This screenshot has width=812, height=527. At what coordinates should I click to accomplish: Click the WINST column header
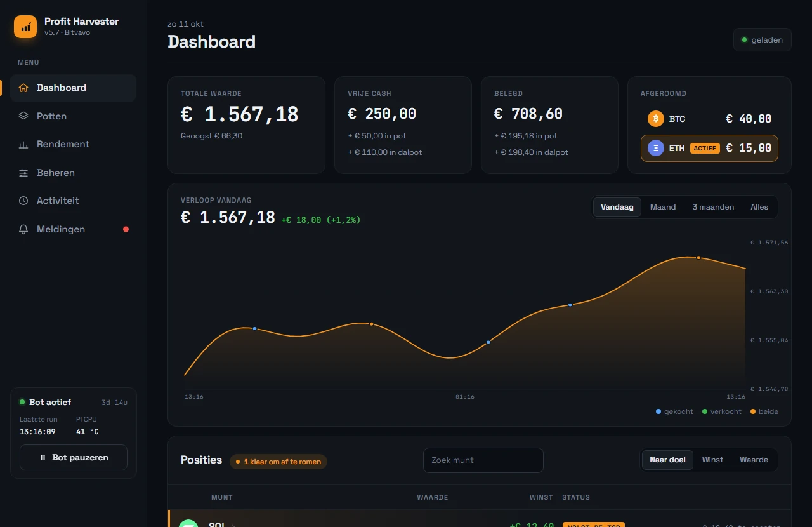click(541, 497)
